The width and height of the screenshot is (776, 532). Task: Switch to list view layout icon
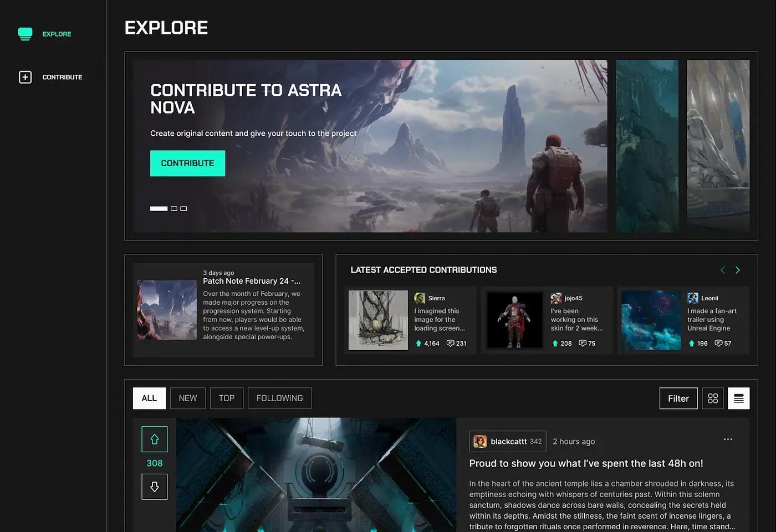(x=739, y=398)
